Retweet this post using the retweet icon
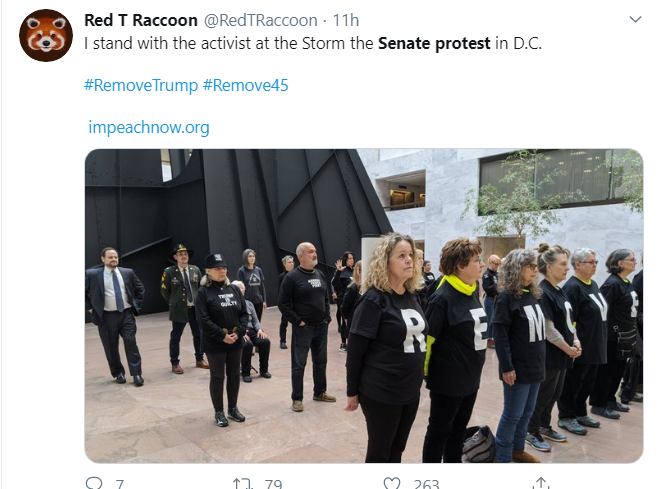The width and height of the screenshot is (659, 489). (x=243, y=483)
